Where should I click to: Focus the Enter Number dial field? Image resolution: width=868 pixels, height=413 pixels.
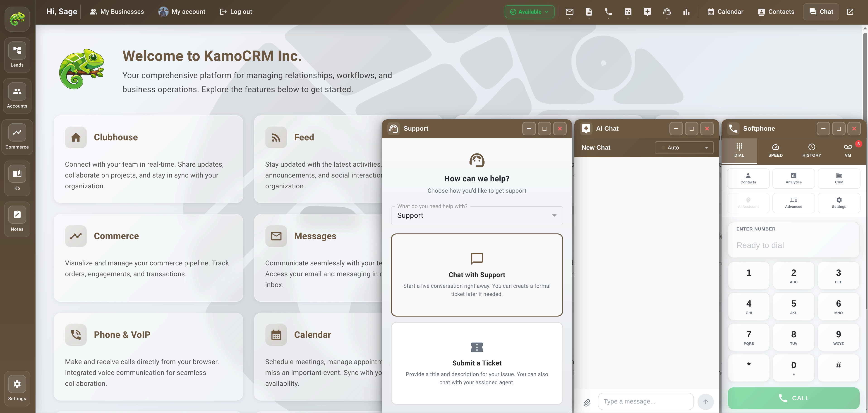(x=794, y=240)
